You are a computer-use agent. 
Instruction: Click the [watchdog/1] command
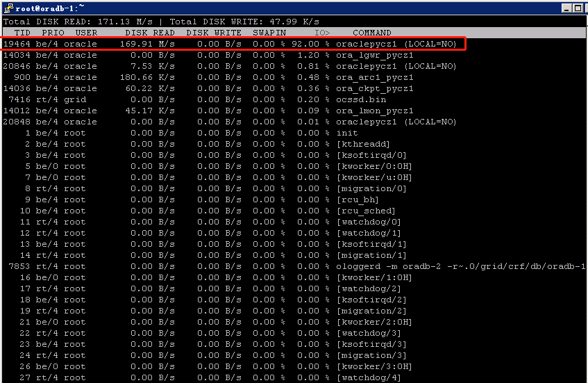pyautogui.click(x=369, y=233)
